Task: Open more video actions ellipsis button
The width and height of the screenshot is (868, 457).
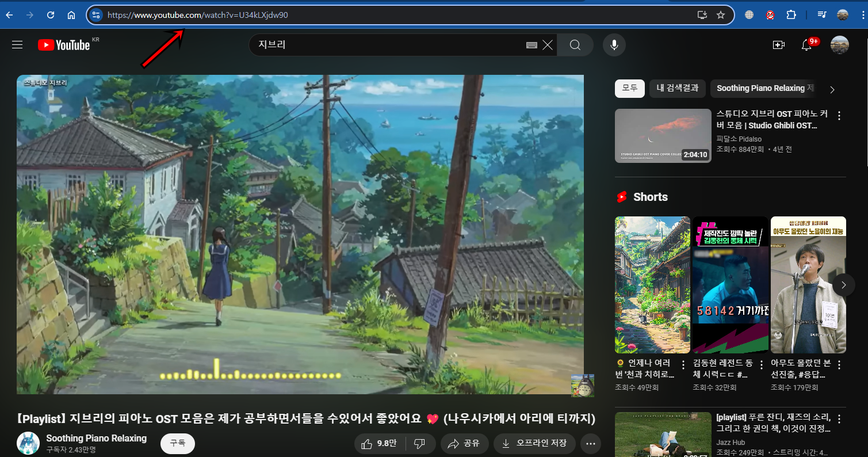Action: coord(591,444)
